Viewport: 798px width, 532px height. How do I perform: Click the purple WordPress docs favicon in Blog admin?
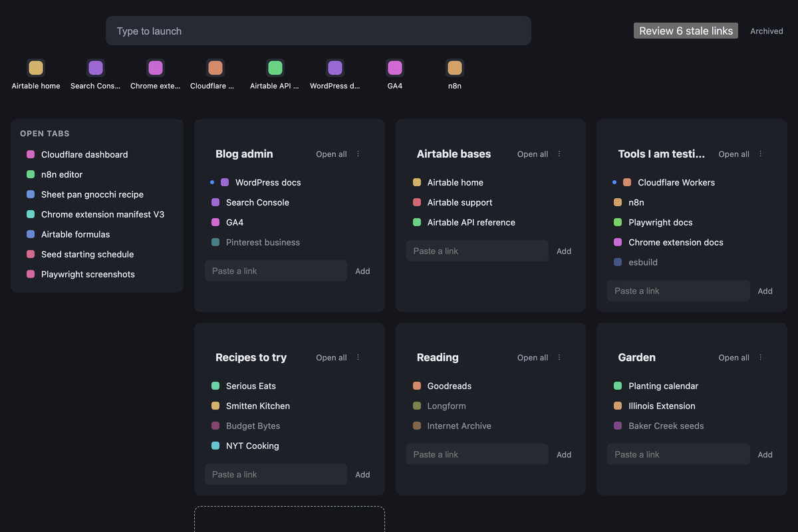pos(225,182)
